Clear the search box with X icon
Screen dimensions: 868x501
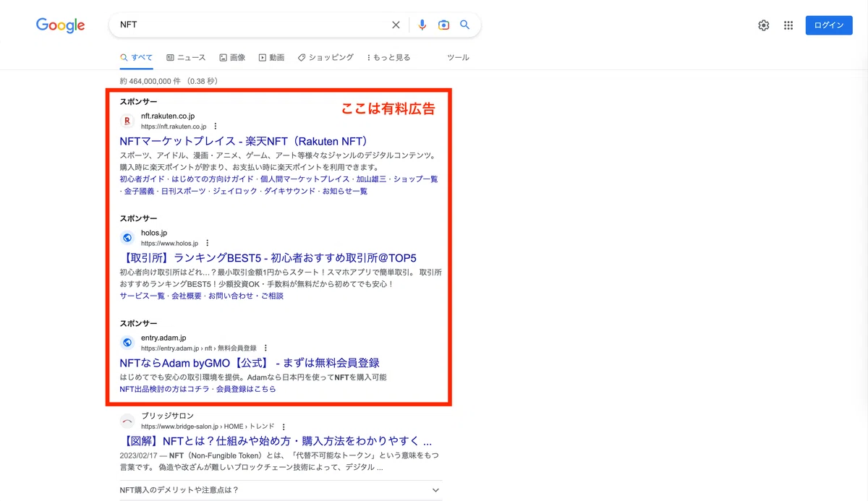pos(396,25)
